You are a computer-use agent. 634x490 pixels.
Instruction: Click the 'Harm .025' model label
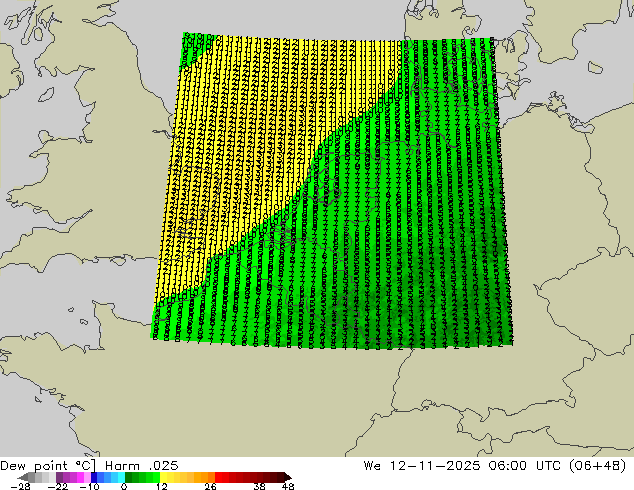142,466
